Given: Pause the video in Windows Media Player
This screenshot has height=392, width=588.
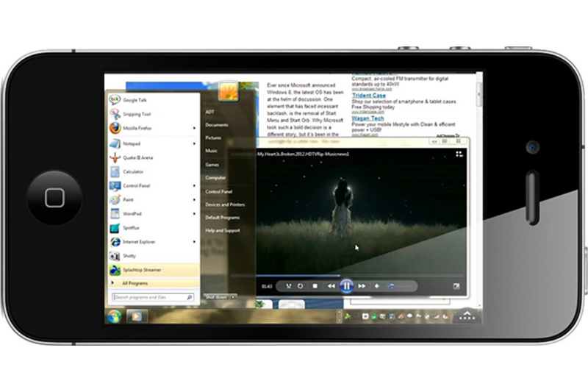Looking at the screenshot, I should pos(347,285).
